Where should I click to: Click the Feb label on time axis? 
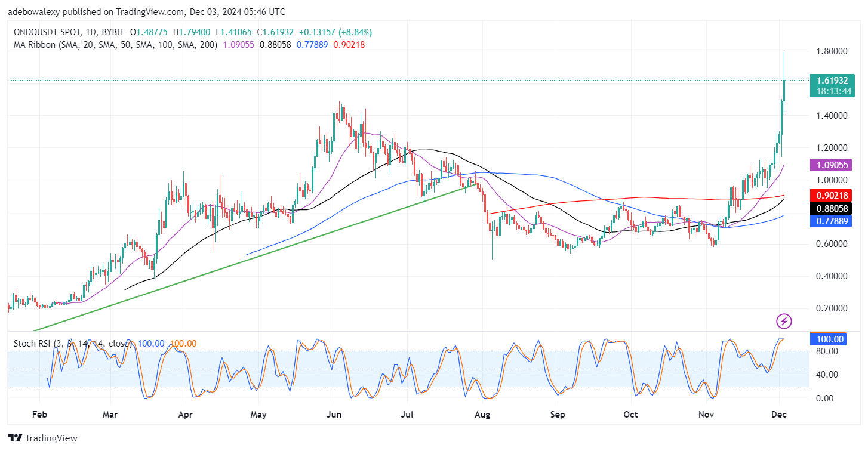(x=39, y=414)
